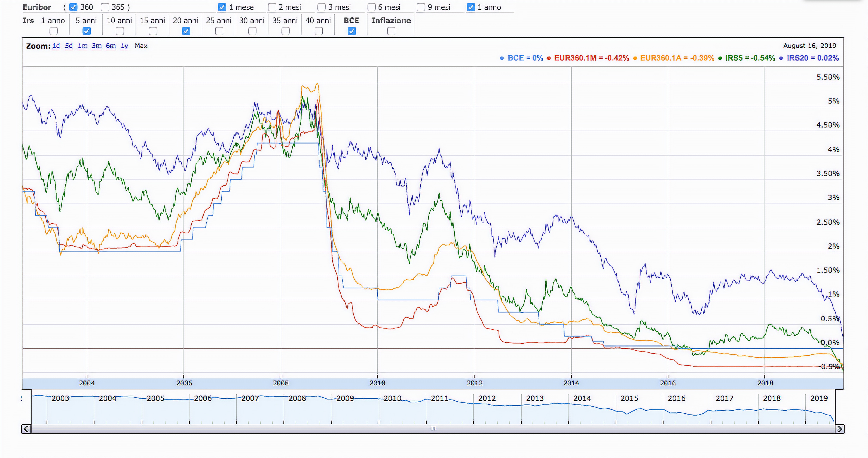
Task: Enable the Euribor 365 checkbox
Action: 105,7
